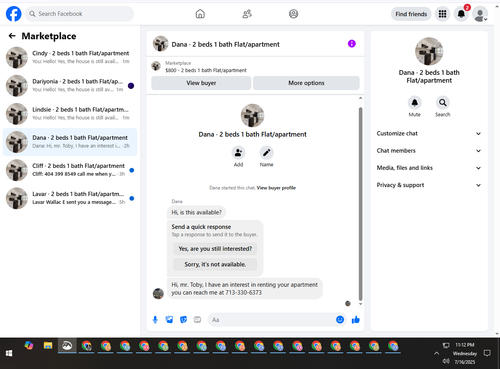500x369 pixels.
Task: Click the listing thumbnail in right panel
Action: pos(429,51)
